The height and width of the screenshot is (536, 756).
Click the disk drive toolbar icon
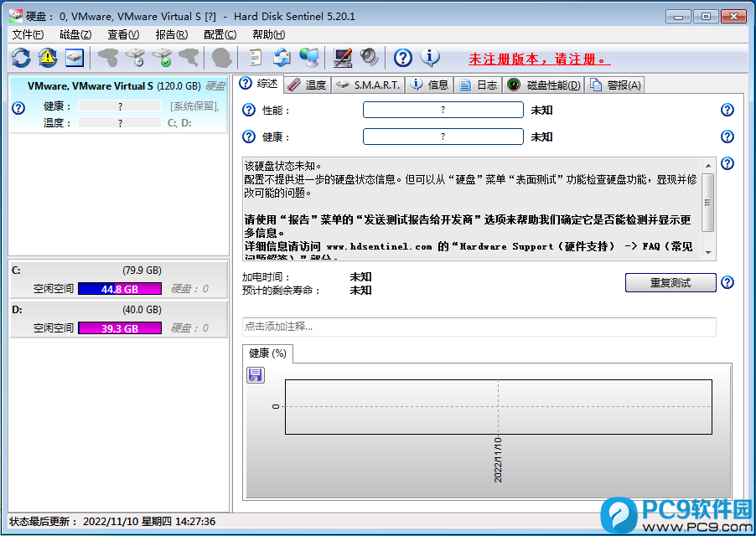point(75,58)
